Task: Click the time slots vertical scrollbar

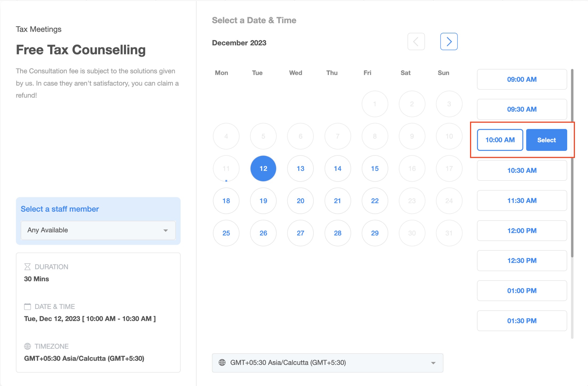Action: click(572, 163)
